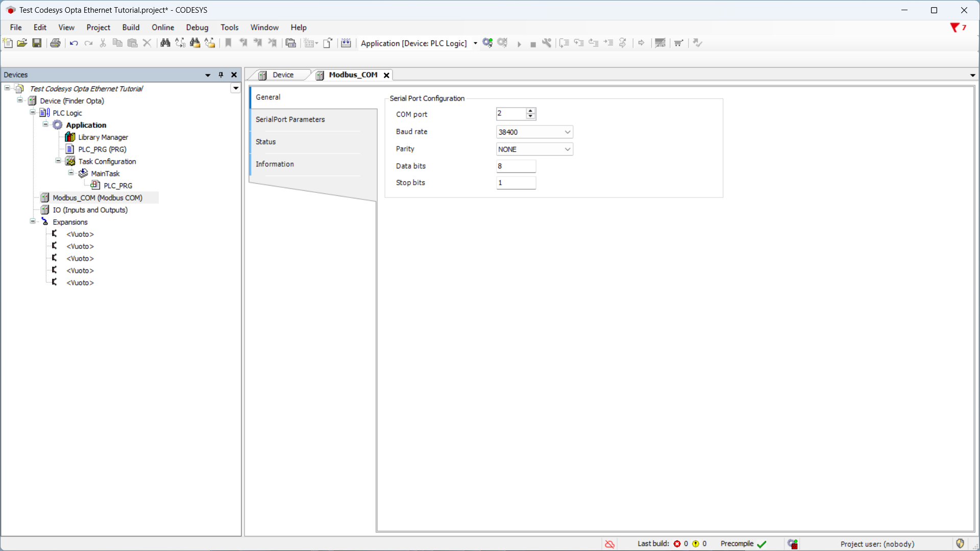Open the Parity dropdown
Viewport: 980px width, 551px height.
click(x=567, y=149)
